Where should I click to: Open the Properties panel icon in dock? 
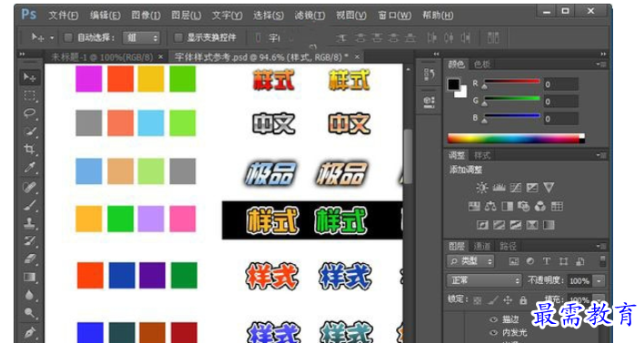430,102
